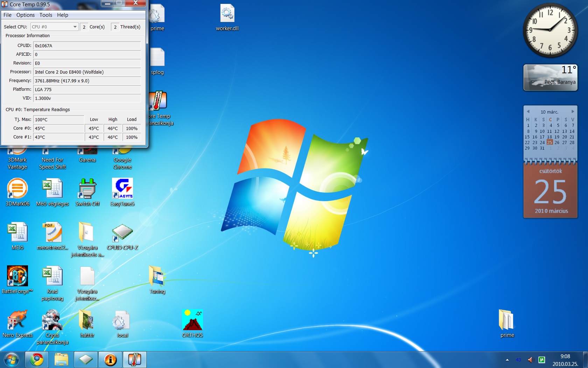Launch the CPUID CPU-Z shortcut

(122, 236)
